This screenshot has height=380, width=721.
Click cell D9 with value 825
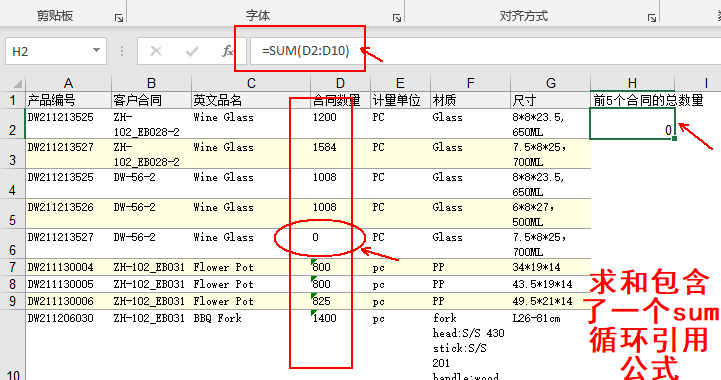(341, 301)
